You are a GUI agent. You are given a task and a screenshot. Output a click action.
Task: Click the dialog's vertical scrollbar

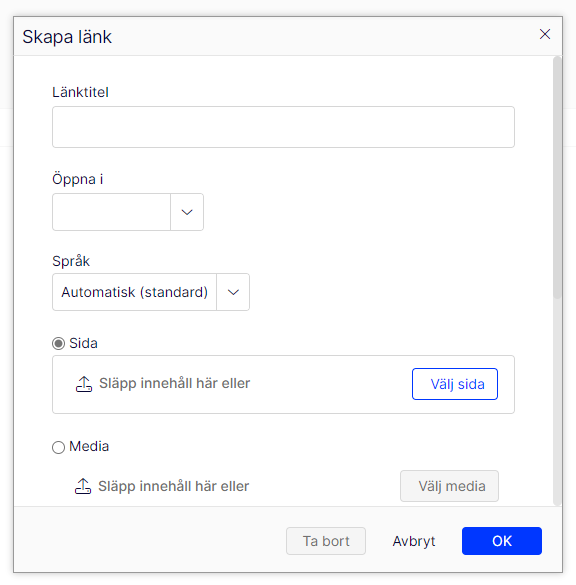coord(557,178)
